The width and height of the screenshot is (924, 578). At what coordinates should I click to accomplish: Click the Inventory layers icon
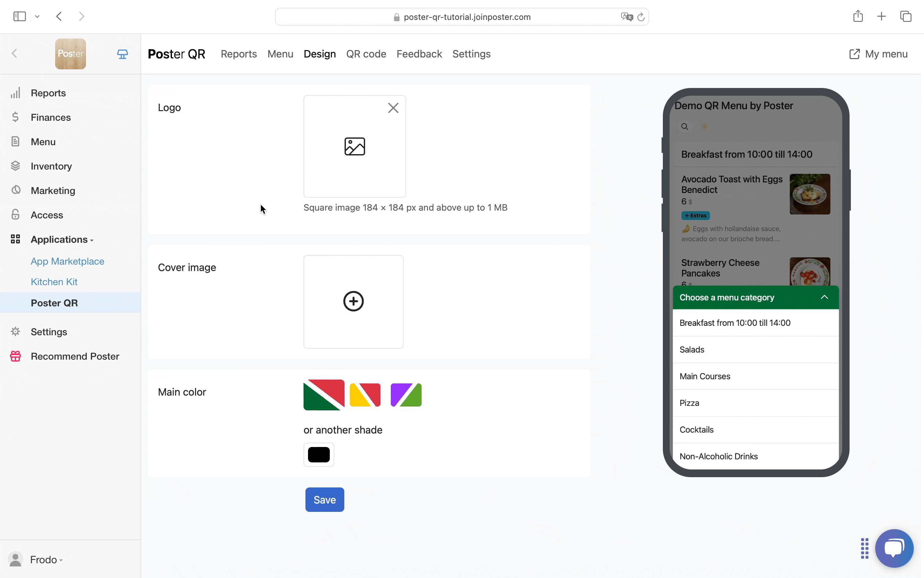coord(15,166)
